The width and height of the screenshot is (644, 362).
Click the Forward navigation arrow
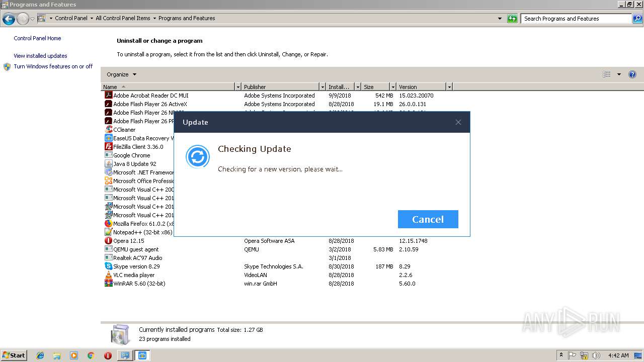[x=23, y=19]
